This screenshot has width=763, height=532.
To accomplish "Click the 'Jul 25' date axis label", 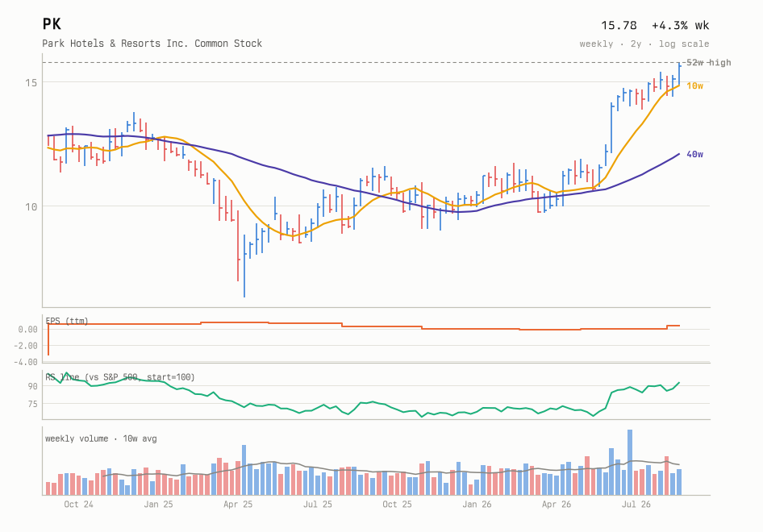I will pyautogui.click(x=318, y=505).
